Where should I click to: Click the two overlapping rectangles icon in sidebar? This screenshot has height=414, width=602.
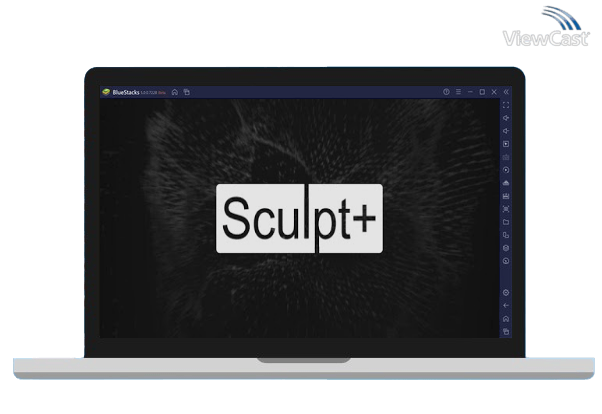506,235
